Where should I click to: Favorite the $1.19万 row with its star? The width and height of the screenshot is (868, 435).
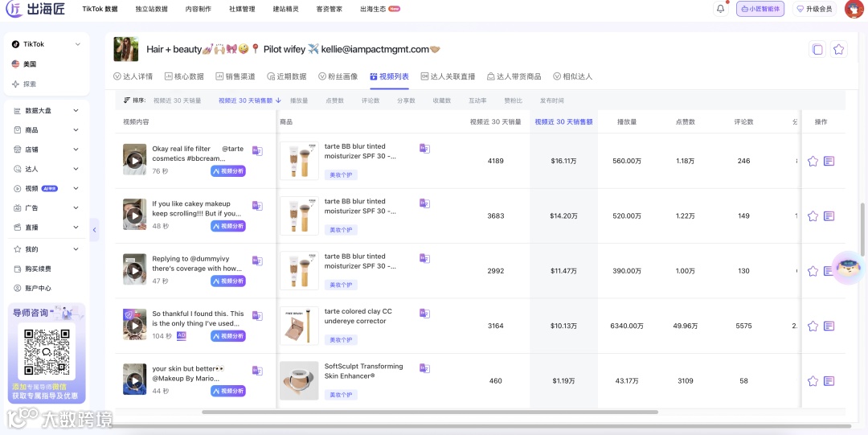coord(813,381)
